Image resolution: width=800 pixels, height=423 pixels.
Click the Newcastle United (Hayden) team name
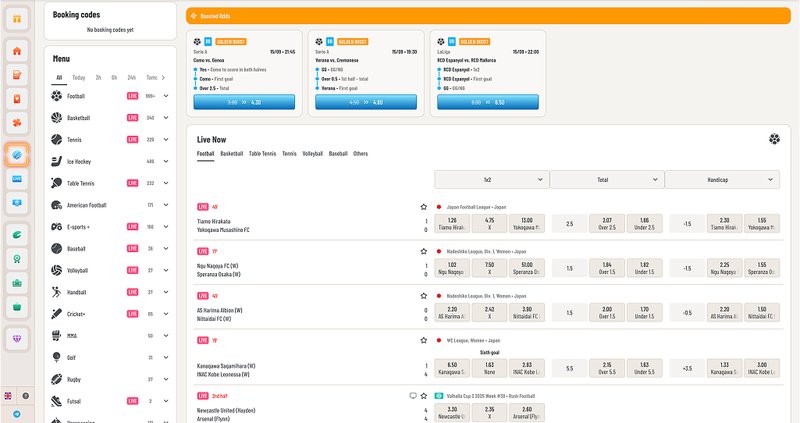pos(226,410)
